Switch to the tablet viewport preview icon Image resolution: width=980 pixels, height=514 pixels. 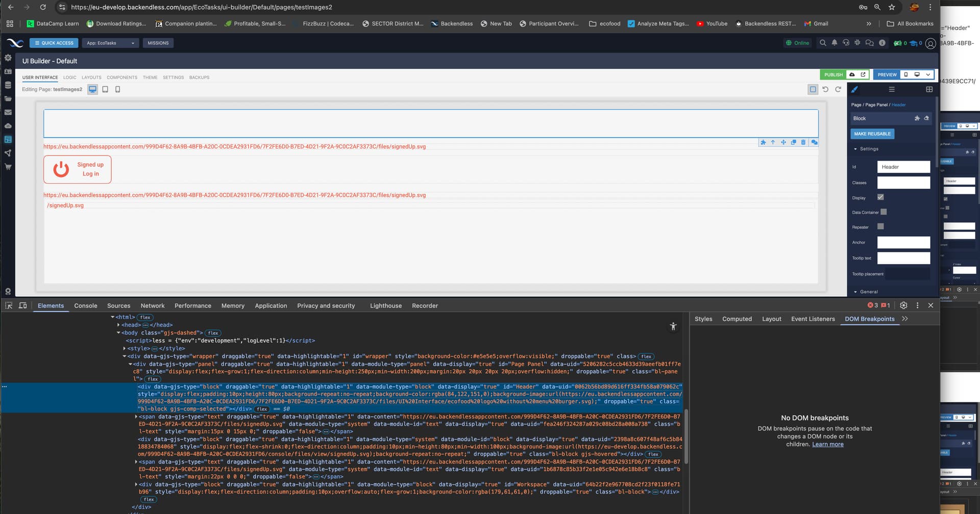tap(105, 89)
